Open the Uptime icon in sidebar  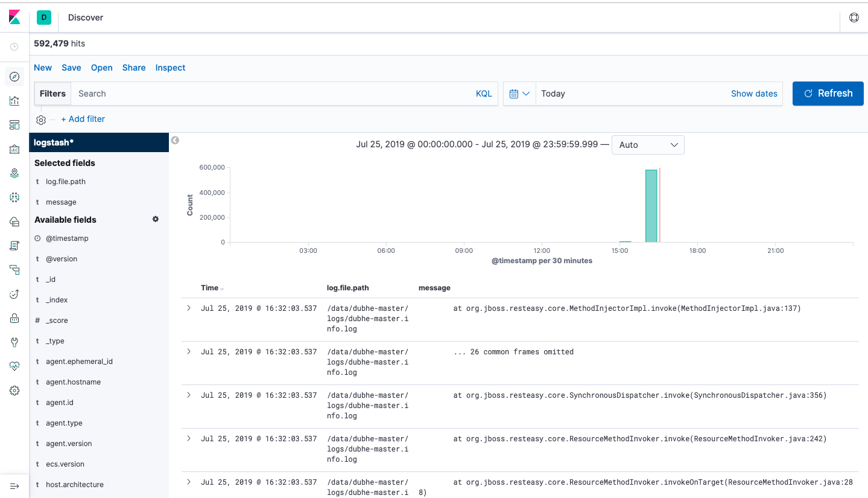(14, 294)
